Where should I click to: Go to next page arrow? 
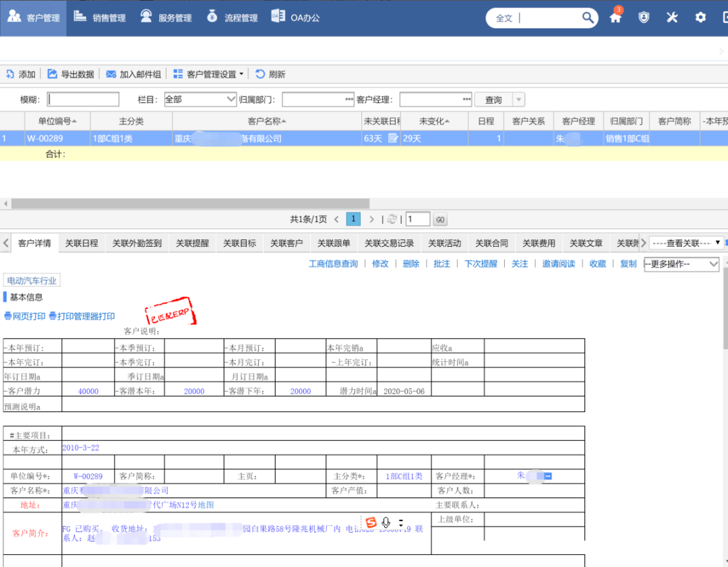pyautogui.click(x=371, y=219)
